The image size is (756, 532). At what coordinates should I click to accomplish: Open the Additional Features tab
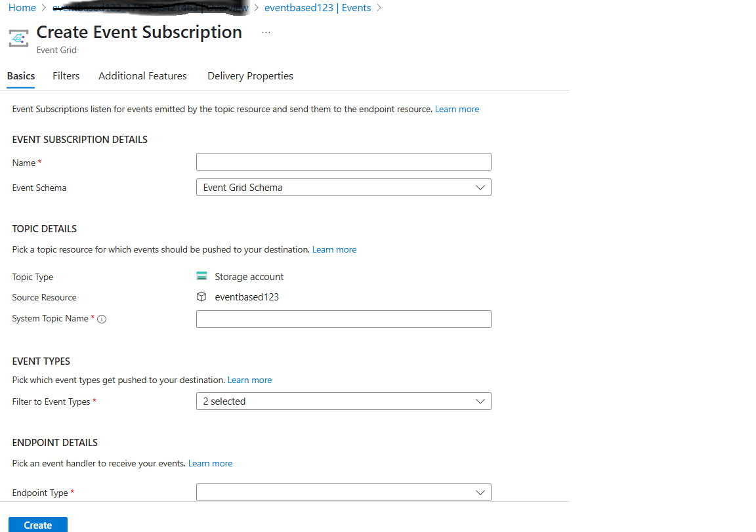point(142,75)
